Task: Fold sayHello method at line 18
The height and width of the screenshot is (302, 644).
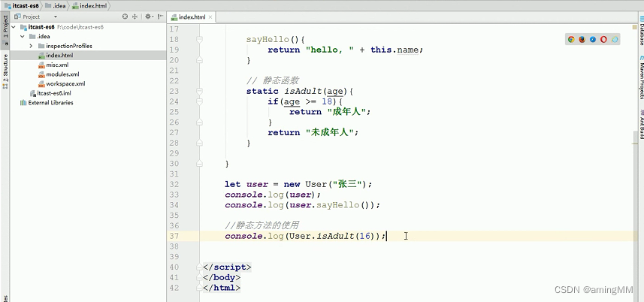Action: tap(199, 39)
